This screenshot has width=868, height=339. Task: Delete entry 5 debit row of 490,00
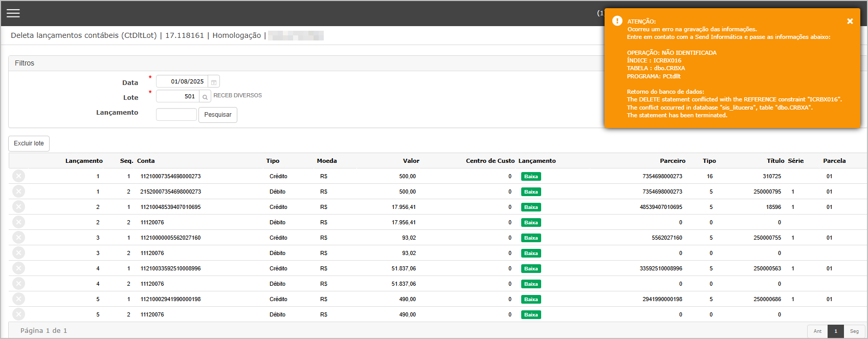point(18,314)
